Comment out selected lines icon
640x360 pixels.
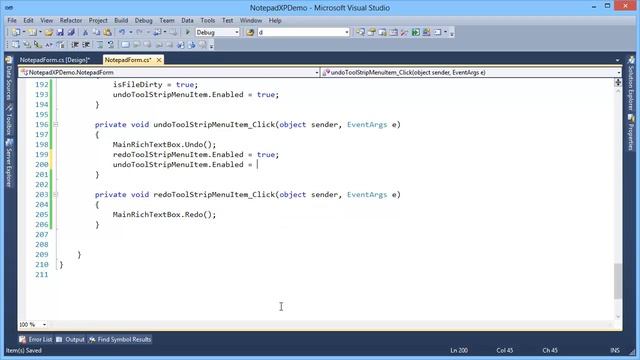tap(100, 44)
